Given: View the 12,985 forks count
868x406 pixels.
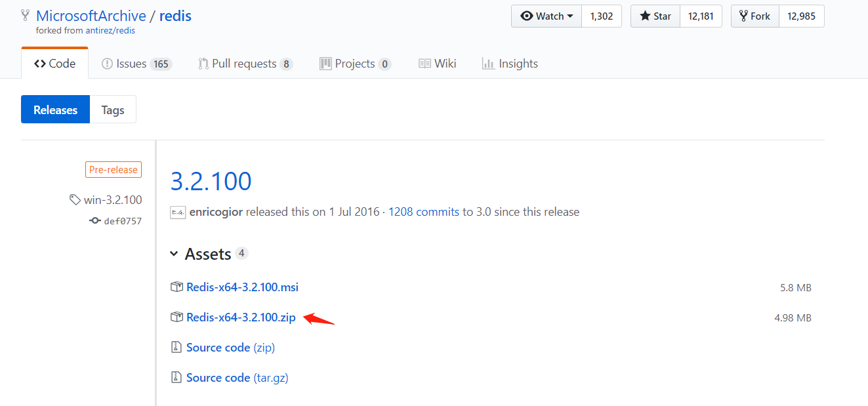Looking at the screenshot, I should click(801, 16).
